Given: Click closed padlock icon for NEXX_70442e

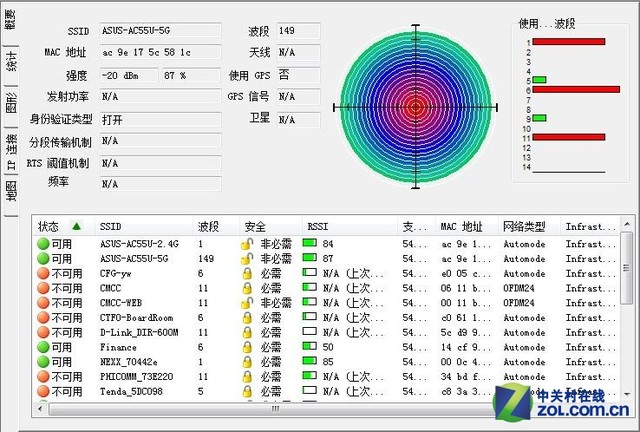Looking at the screenshot, I should tap(247, 362).
